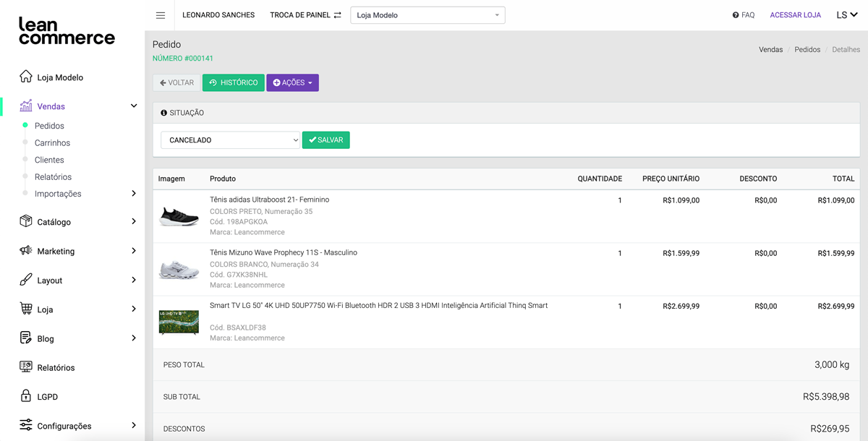Click the Pedidos breadcrumb link
This screenshot has height=441, width=868.
click(807, 50)
